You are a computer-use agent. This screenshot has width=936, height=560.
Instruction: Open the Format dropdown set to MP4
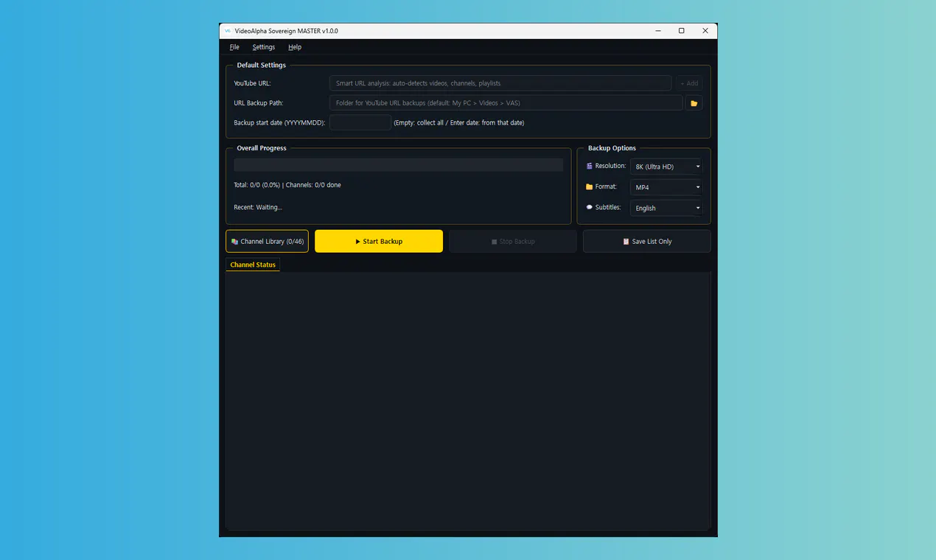tap(666, 187)
